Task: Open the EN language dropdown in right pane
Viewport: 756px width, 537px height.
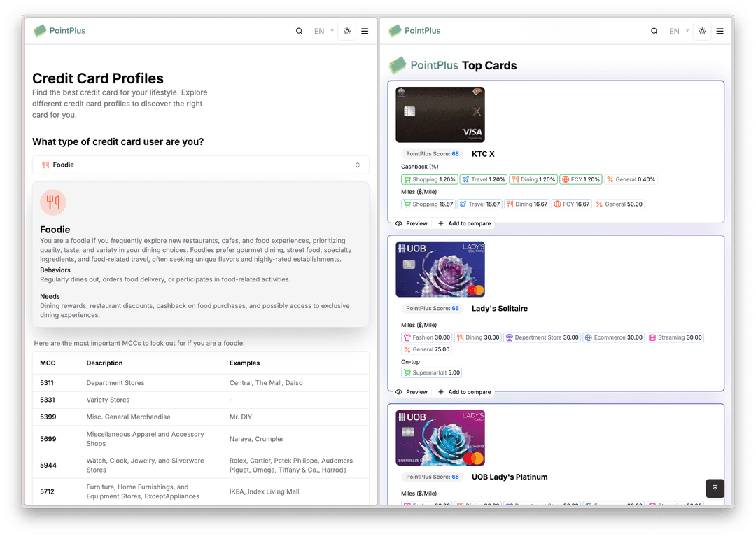Action: point(678,31)
